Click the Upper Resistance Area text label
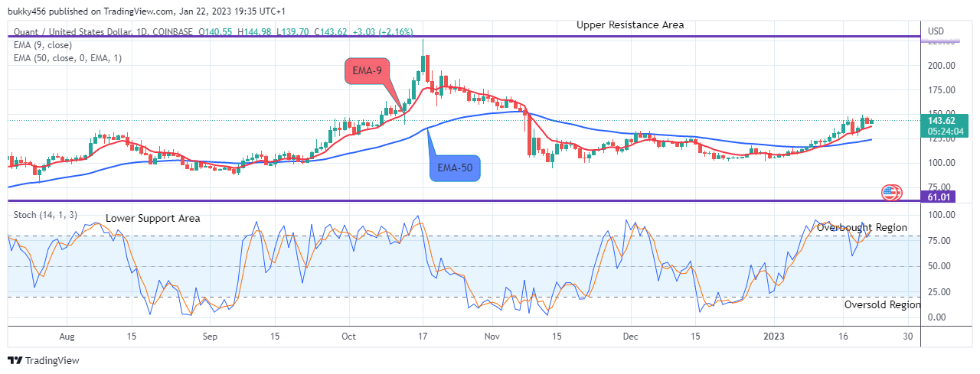 630,24
